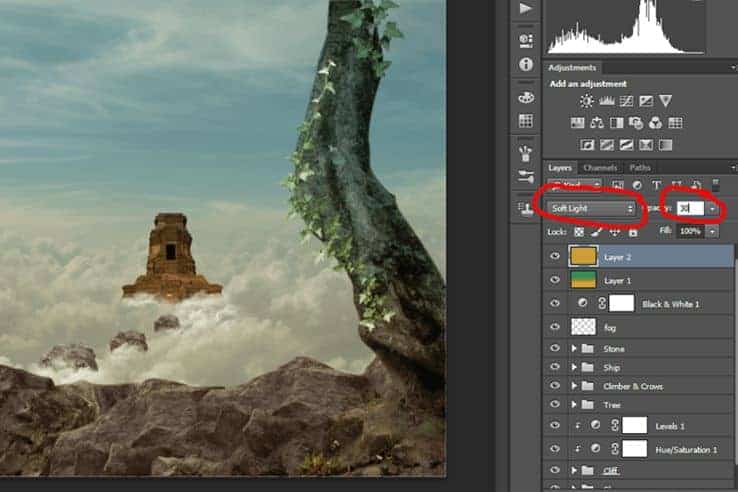The height and width of the screenshot is (492, 738).
Task: Open the Fill percentage slider arrow
Action: pos(713,231)
